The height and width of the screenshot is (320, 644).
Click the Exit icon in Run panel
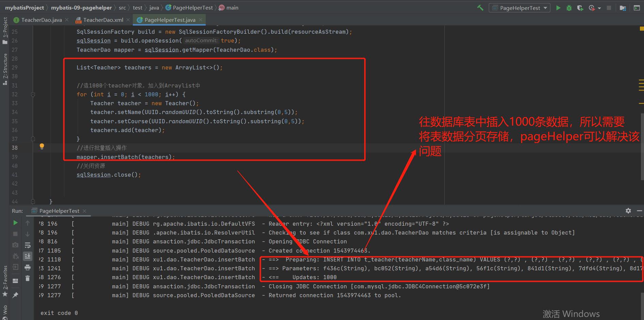coord(15,267)
